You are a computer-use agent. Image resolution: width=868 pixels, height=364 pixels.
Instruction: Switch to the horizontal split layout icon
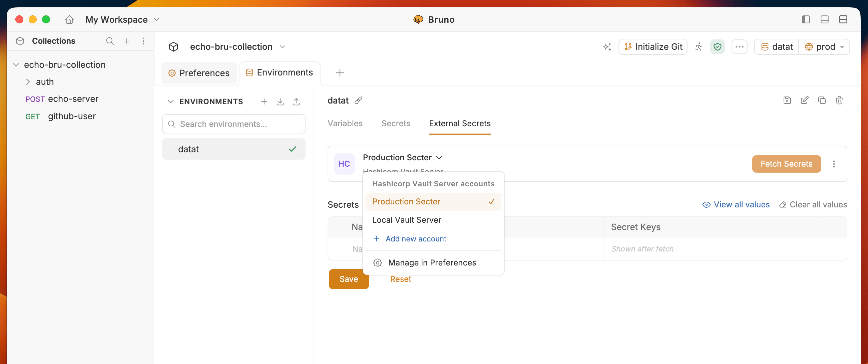843,20
